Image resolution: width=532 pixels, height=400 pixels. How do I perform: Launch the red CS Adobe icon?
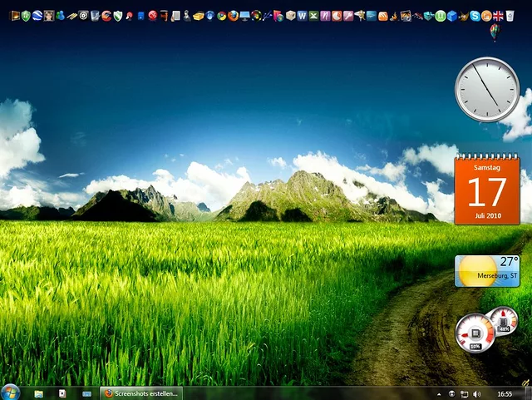(x=153, y=16)
